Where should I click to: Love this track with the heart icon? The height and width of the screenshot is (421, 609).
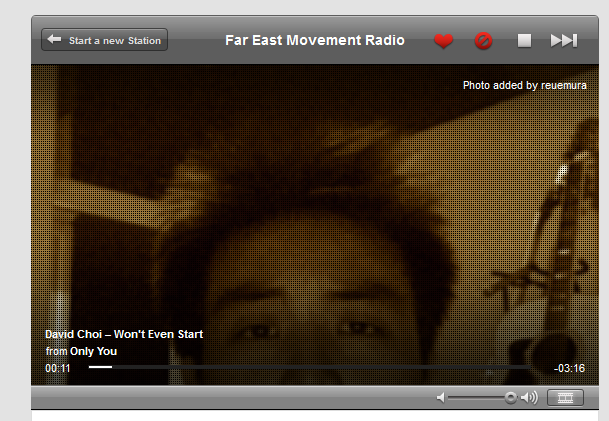444,40
